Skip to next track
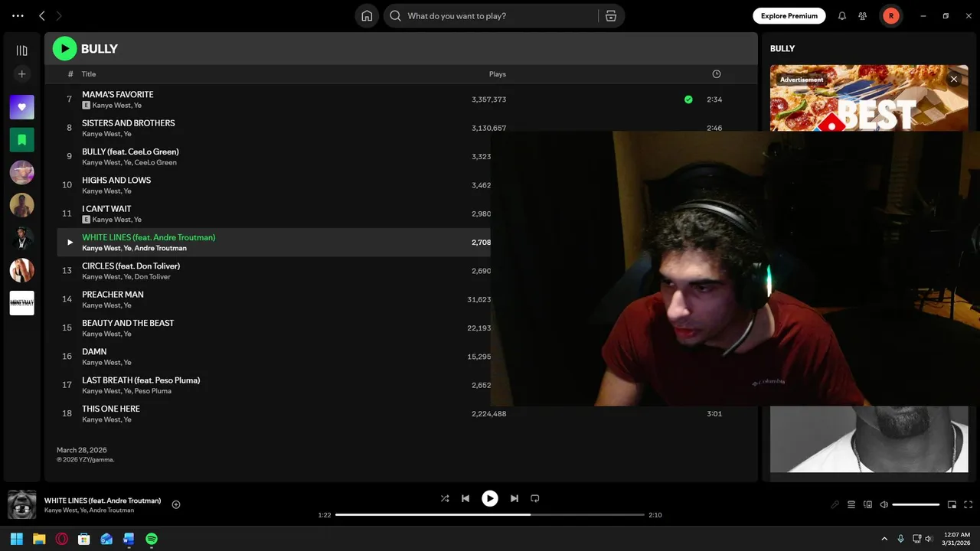The width and height of the screenshot is (980, 551). tap(514, 498)
